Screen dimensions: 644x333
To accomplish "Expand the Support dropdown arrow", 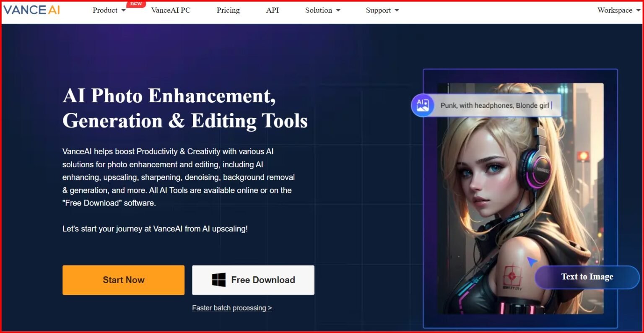I will click(x=397, y=10).
